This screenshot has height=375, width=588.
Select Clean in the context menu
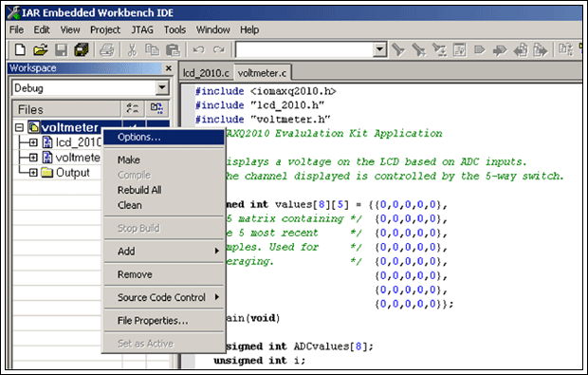click(x=164, y=205)
